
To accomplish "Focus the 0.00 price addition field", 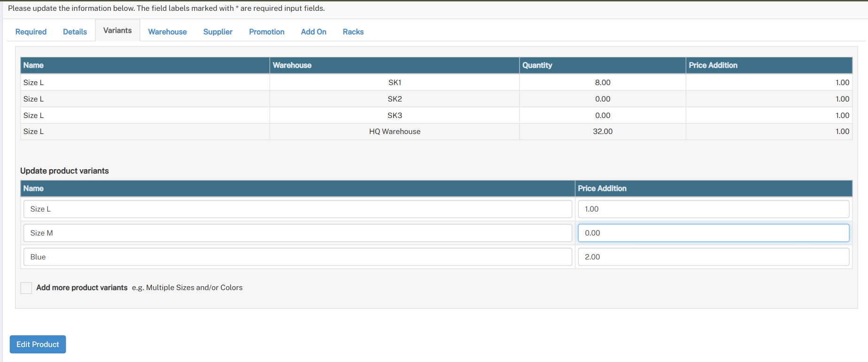I will point(713,233).
